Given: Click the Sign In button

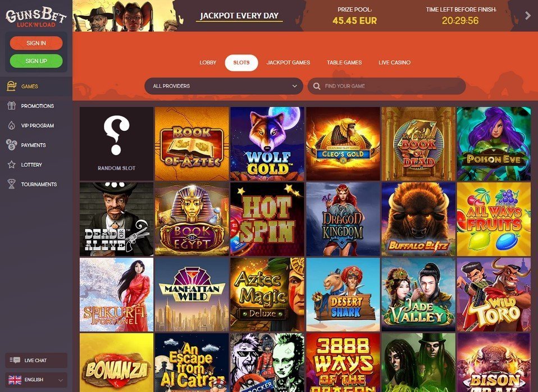Looking at the screenshot, I should click(36, 43).
